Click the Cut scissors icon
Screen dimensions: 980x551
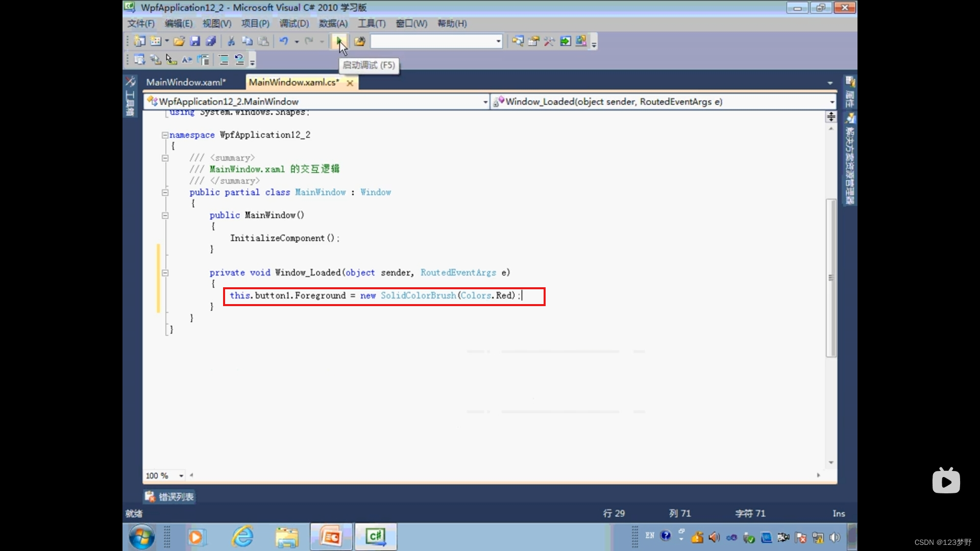(x=231, y=41)
